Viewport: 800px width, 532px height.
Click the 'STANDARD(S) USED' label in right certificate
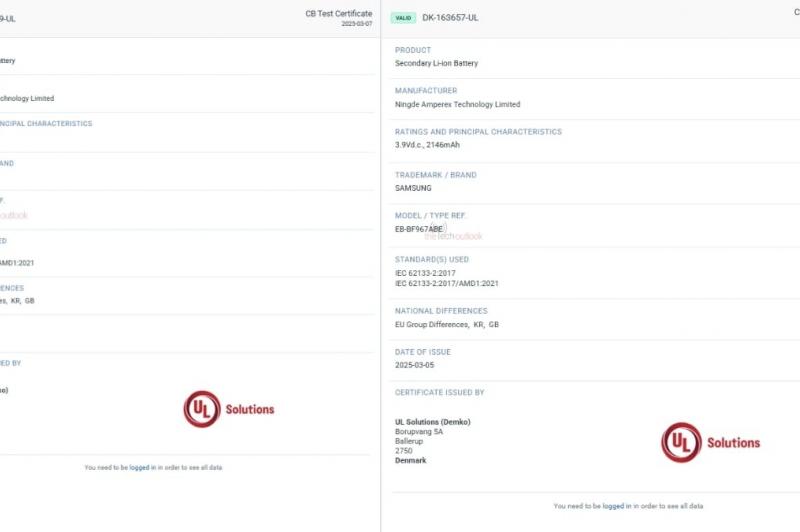click(x=432, y=259)
